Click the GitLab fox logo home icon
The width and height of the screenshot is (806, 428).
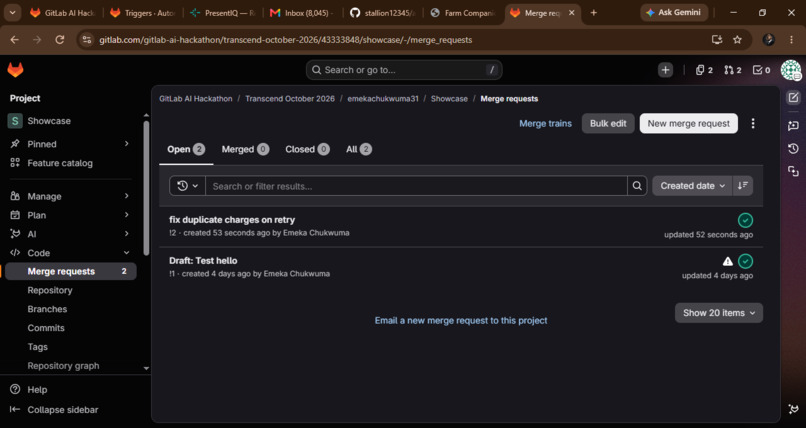tap(15, 70)
